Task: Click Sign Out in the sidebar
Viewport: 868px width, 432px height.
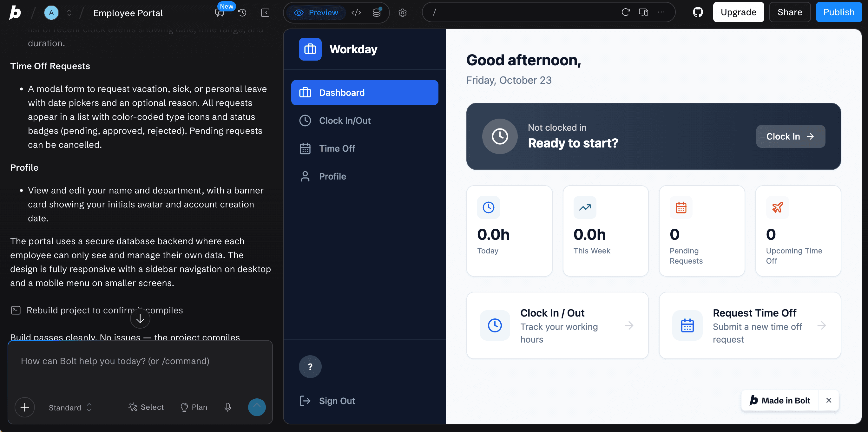Action: pyautogui.click(x=365, y=401)
